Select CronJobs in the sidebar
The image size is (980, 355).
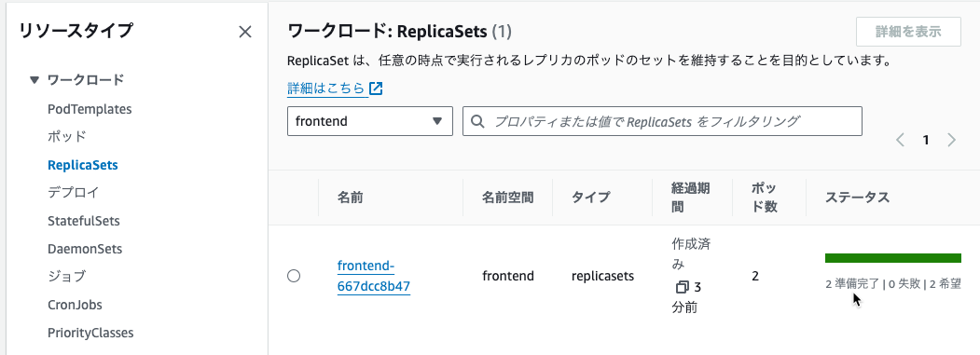(x=75, y=305)
